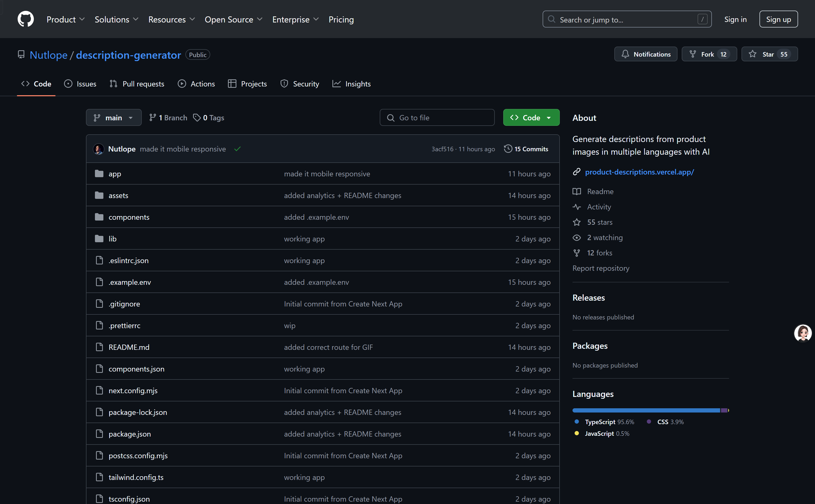
Task: Click the Go to file input
Action: [437, 117]
